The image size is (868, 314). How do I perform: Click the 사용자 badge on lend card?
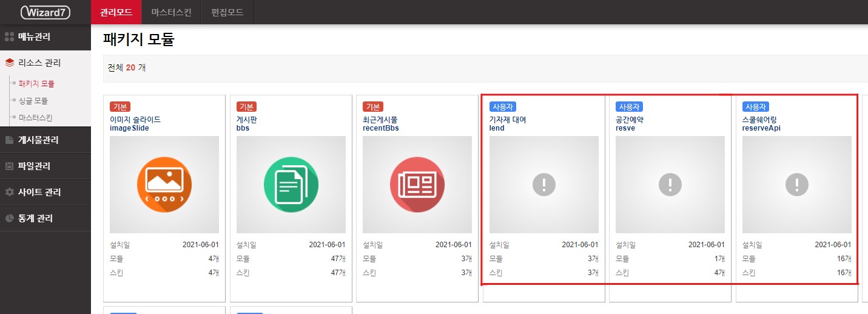(x=503, y=107)
